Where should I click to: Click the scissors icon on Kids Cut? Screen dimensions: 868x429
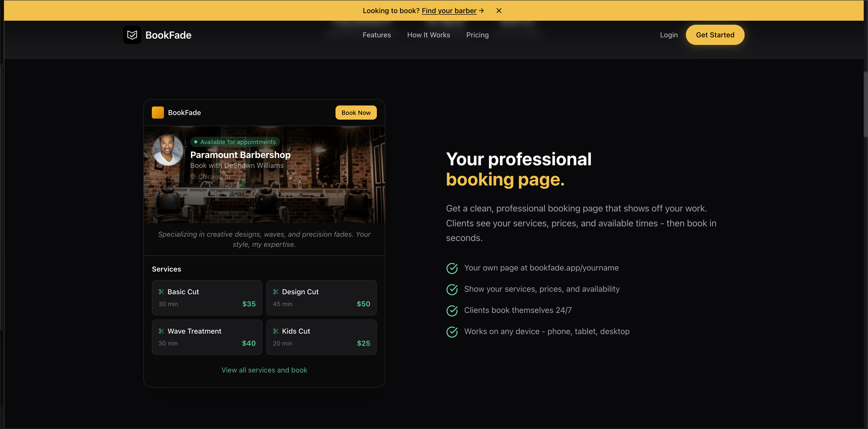pyautogui.click(x=276, y=331)
